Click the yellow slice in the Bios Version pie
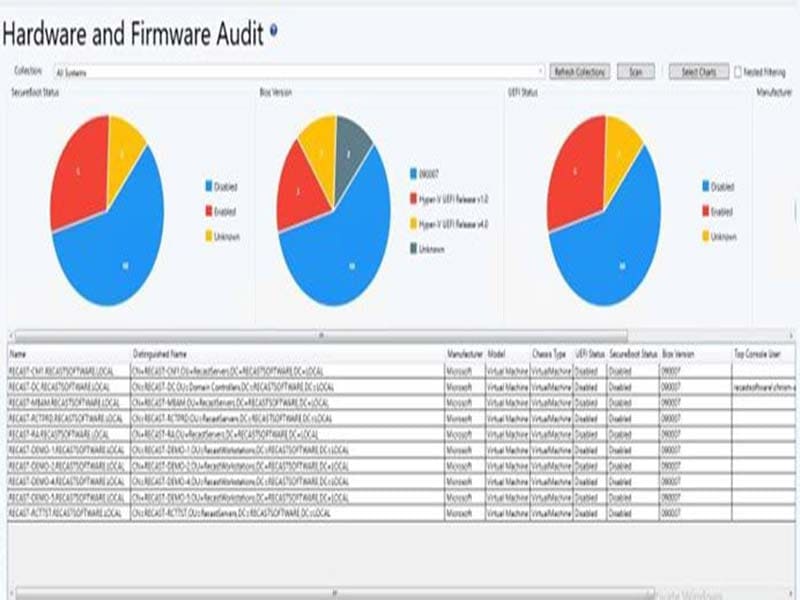 pos(321,153)
